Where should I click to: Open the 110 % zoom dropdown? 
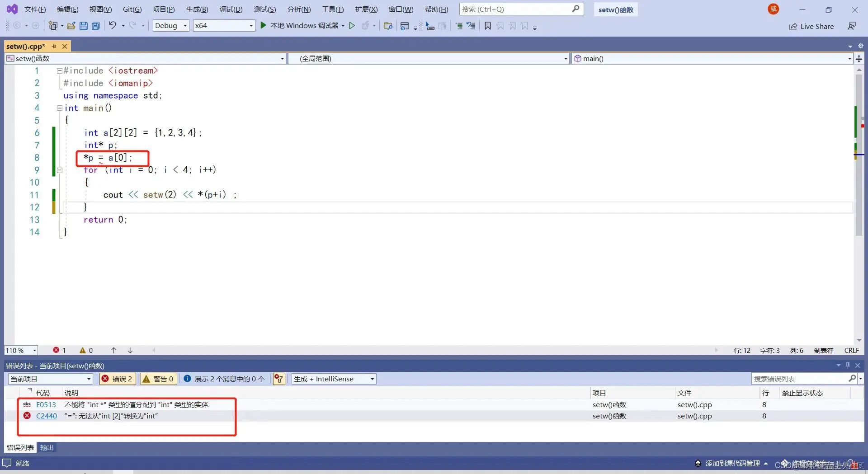point(21,350)
